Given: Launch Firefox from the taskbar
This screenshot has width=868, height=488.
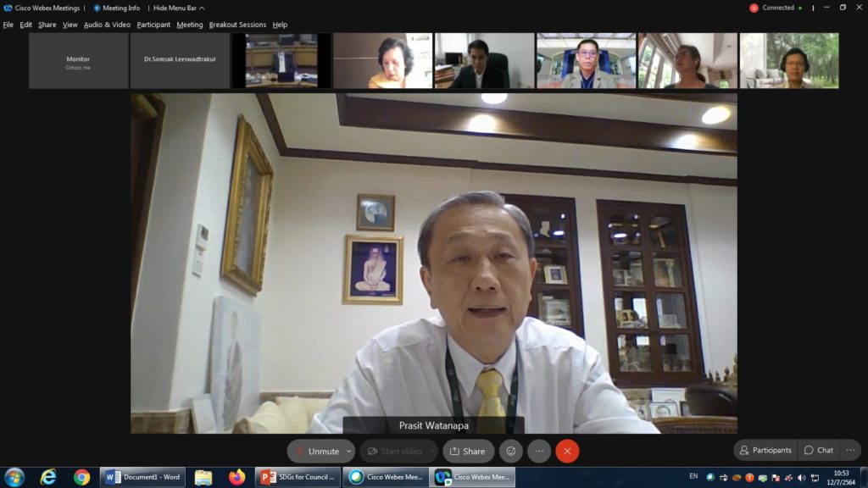Looking at the screenshot, I should [236, 477].
